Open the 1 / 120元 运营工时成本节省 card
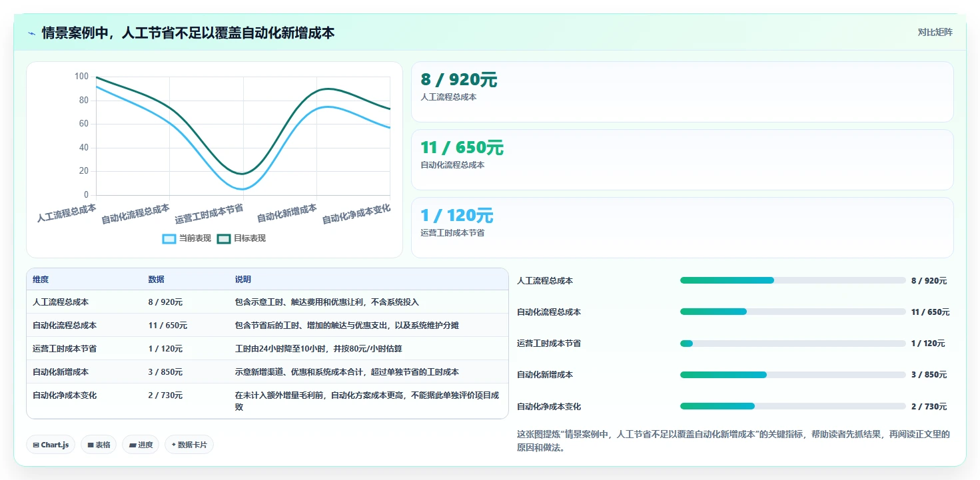The width and height of the screenshot is (980, 480). (x=682, y=228)
